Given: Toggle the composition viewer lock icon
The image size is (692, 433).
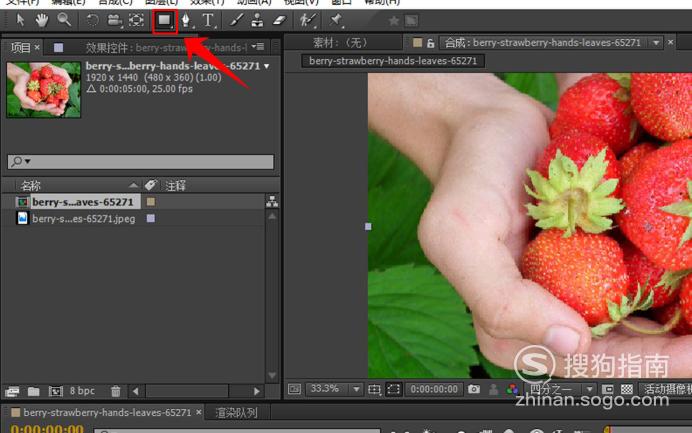Looking at the screenshot, I should [x=430, y=43].
